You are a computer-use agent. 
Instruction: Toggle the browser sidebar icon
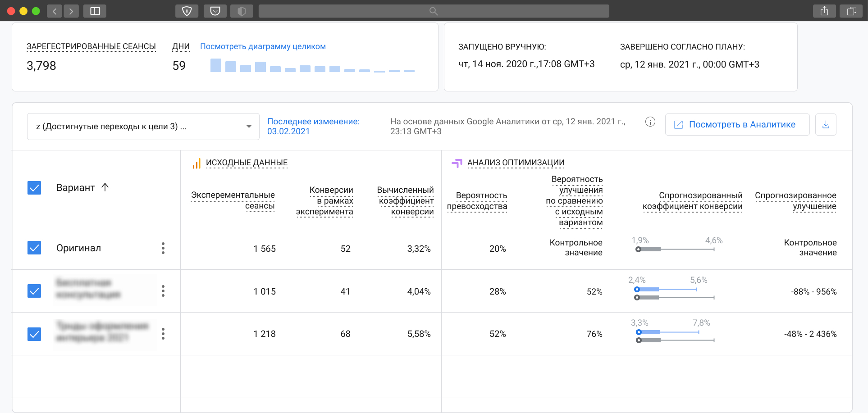(95, 11)
